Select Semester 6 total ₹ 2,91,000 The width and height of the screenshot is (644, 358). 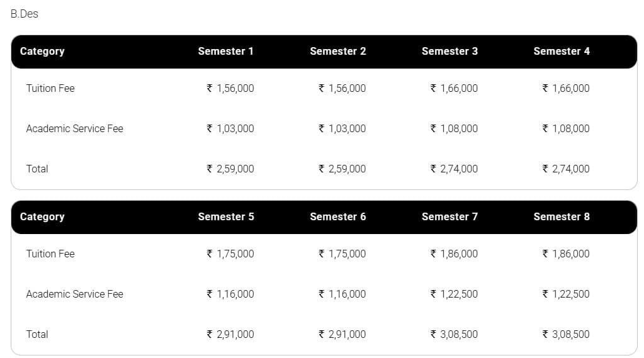coord(342,334)
